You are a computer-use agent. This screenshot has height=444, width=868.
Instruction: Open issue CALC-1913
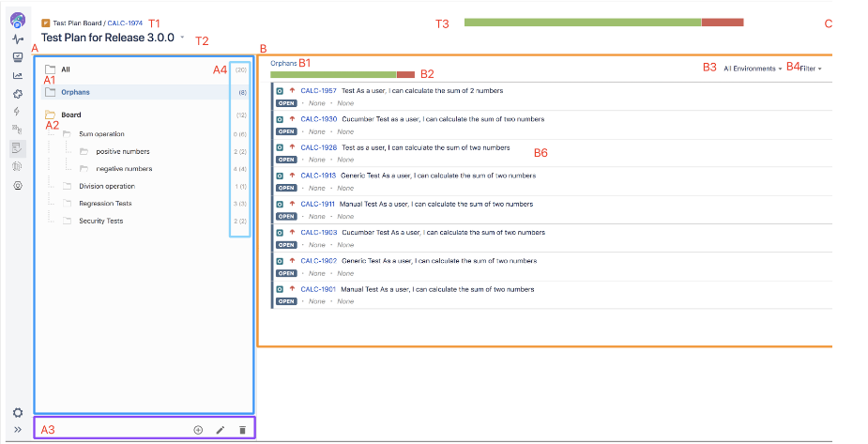tap(318, 176)
